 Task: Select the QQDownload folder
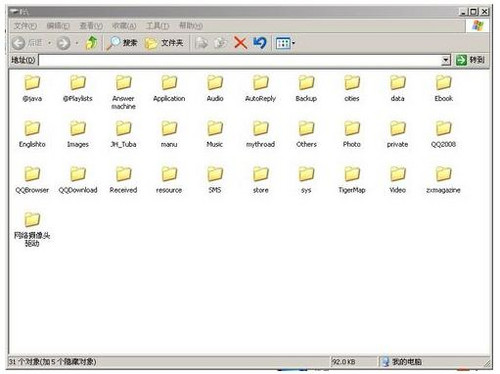78,180
